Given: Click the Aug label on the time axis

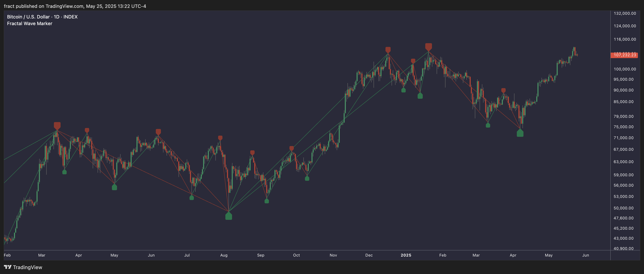Looking at the screenshot, I should pos(224,255).
